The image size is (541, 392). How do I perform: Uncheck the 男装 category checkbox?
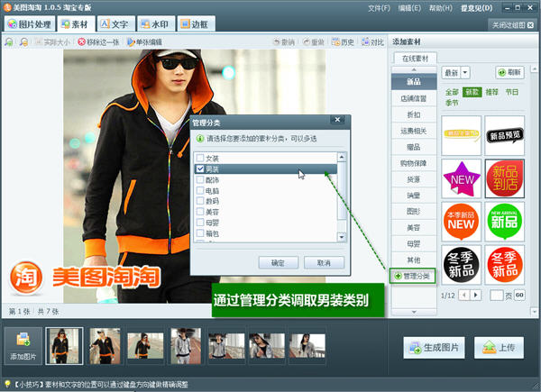[200, 169]
